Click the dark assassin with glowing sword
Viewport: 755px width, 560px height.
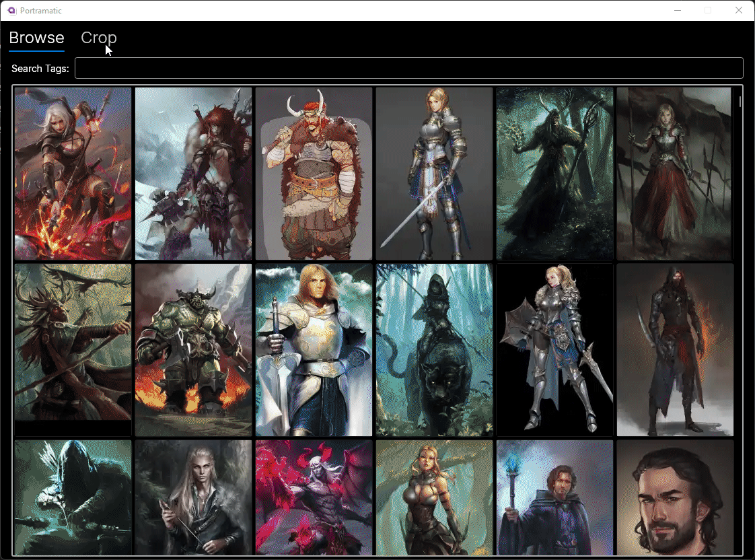675,349
